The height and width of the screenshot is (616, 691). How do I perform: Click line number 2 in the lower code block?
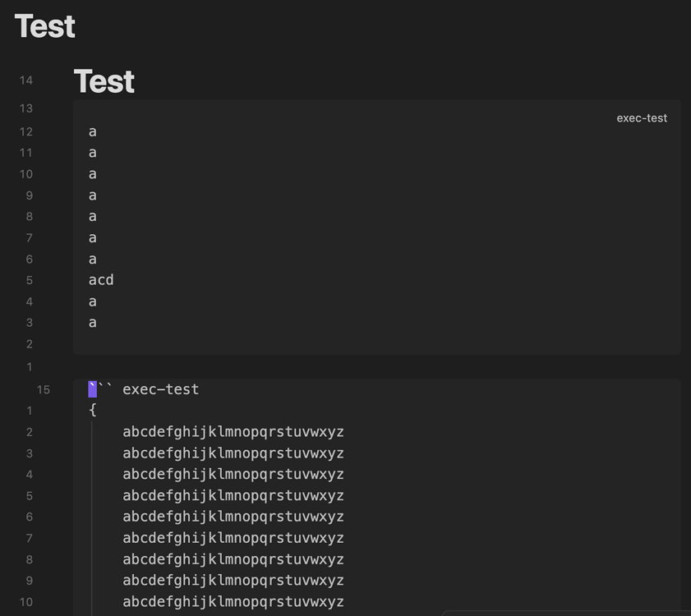click(29, 432)
